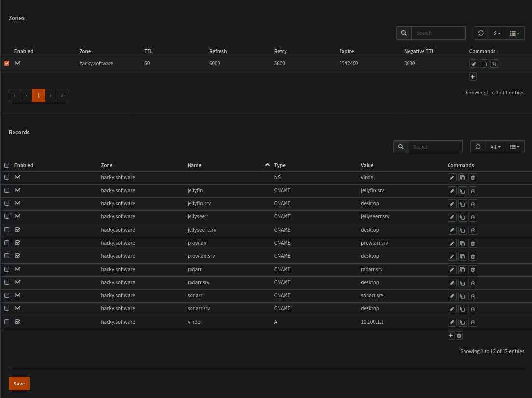Edit the vindel A record
The width and height of the screenshot is (532, 398).
click(452, 322)
